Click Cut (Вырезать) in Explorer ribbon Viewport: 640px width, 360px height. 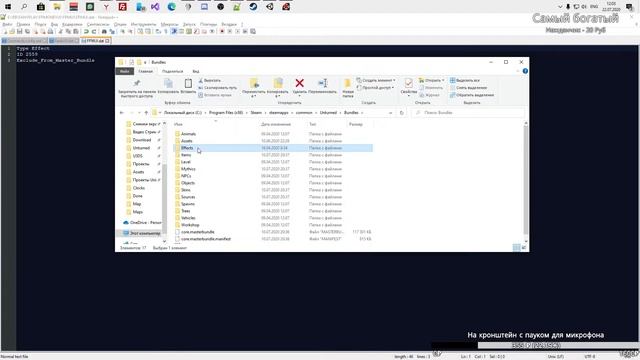tap(209, 80)
